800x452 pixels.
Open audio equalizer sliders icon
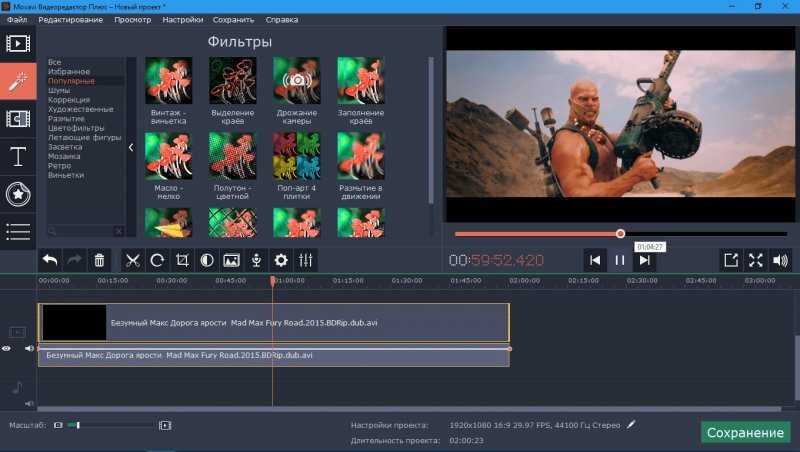pyautogui.click(x=306, y=260)
